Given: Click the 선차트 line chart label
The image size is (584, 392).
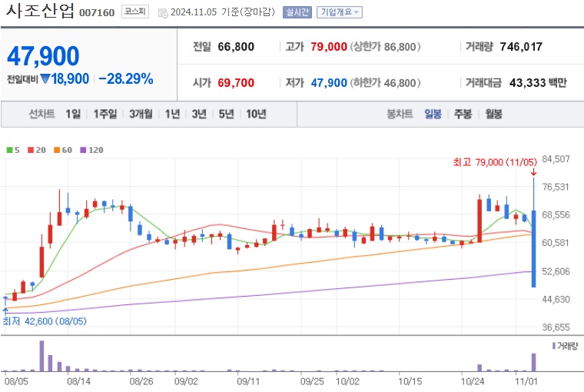Looking at the screenshot, I should coord(41,114).
